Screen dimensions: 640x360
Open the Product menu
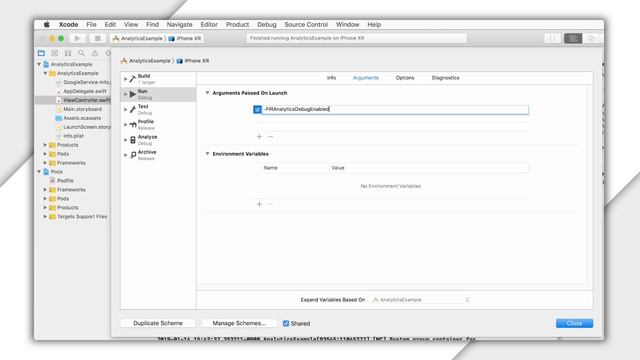[238, 24]
